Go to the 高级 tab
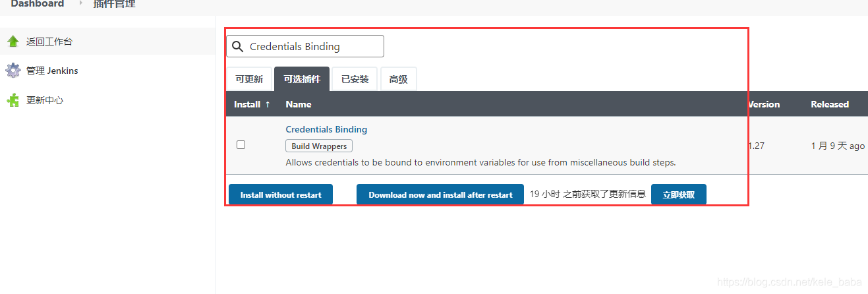The height and width of the screenshot is (294, 868). pyautogui.click(x=398, y=79)
